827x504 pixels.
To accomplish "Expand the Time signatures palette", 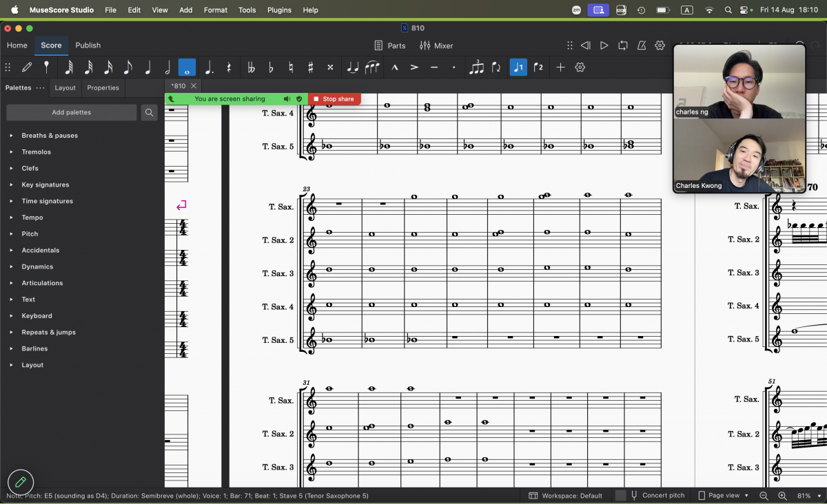I will coord(47,201).
